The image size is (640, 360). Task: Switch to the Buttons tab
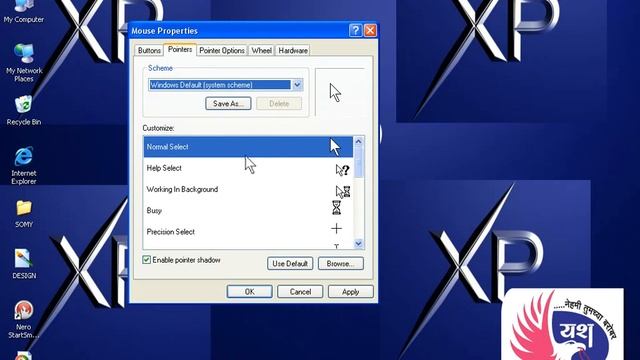pyautogui.click(x=149, y=51)
